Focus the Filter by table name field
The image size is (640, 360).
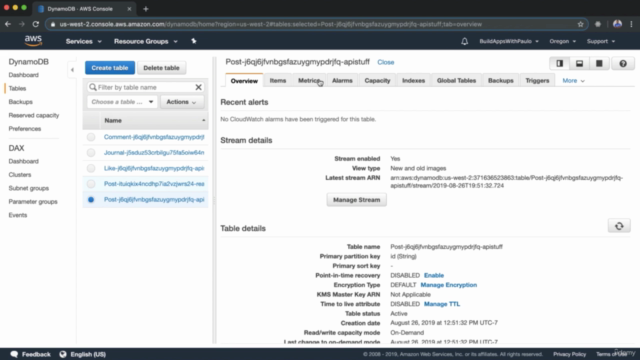pyautogui.click(x=145, y=87)
